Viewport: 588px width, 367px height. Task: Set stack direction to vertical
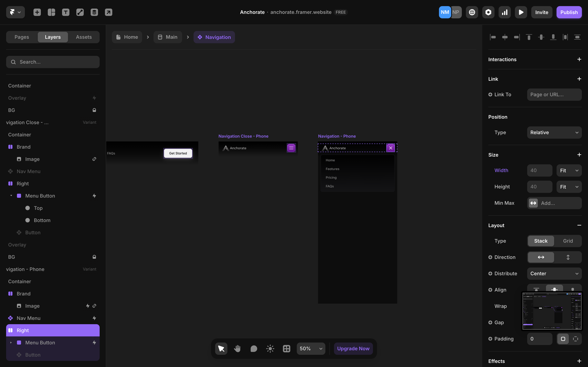pyautogui.click(x=568, y=257)
